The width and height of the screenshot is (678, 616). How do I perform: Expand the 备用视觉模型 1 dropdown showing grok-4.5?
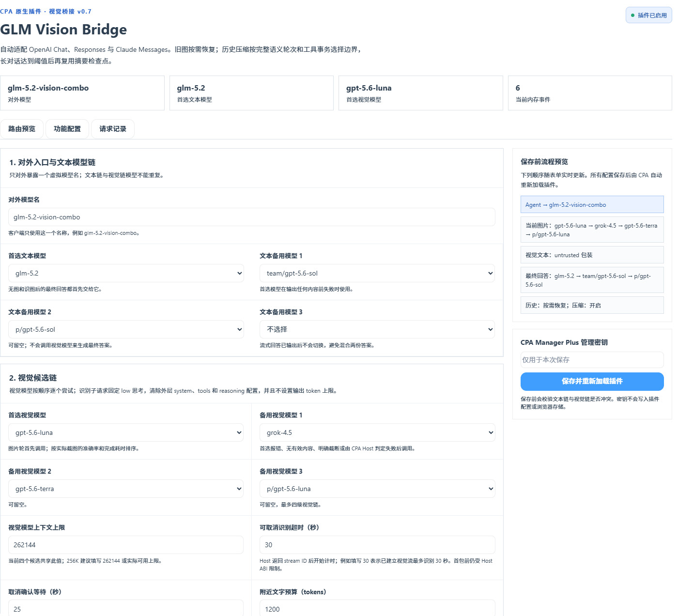tap(377, 432)
